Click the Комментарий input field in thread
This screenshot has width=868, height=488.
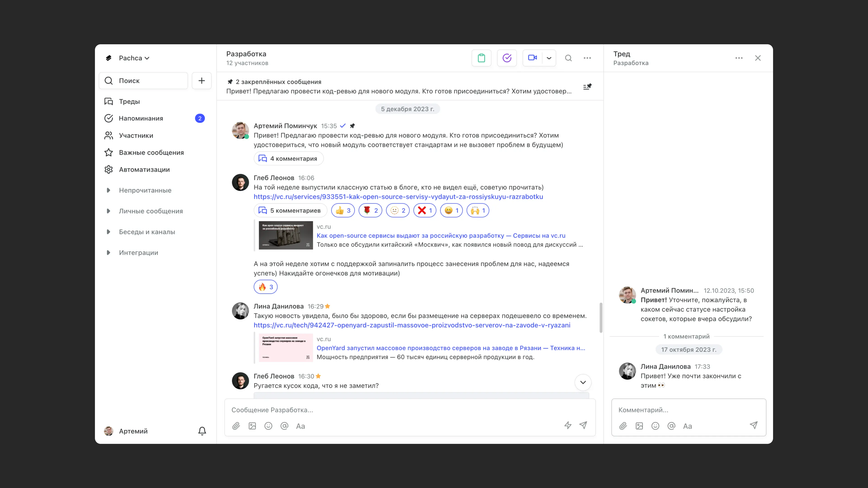click(x=687, y=410)
